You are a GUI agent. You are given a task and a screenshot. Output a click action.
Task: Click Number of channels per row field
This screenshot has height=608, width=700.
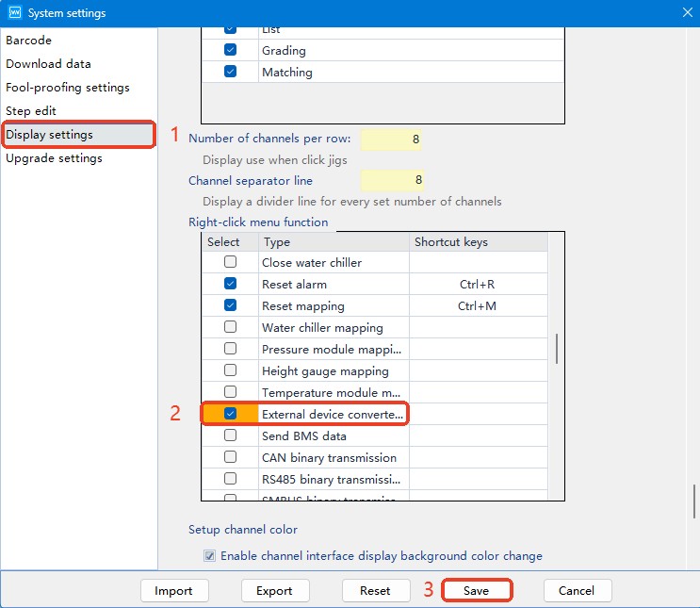pos(391,140)
